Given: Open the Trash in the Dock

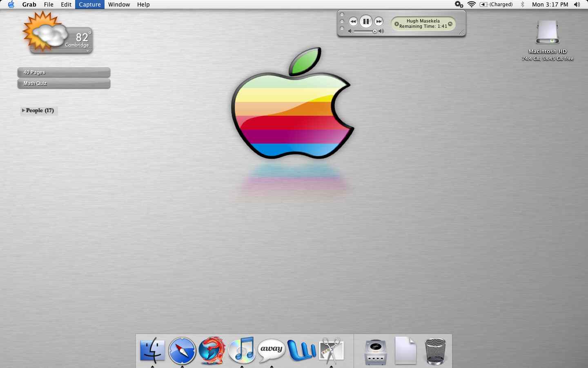Looking at the screenshot, I should coord(435,351).
